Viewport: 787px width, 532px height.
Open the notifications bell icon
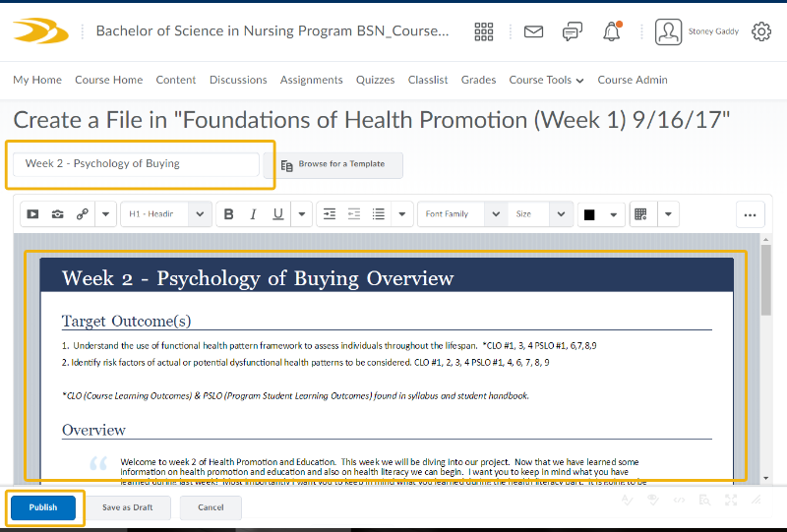click(612, 31)
